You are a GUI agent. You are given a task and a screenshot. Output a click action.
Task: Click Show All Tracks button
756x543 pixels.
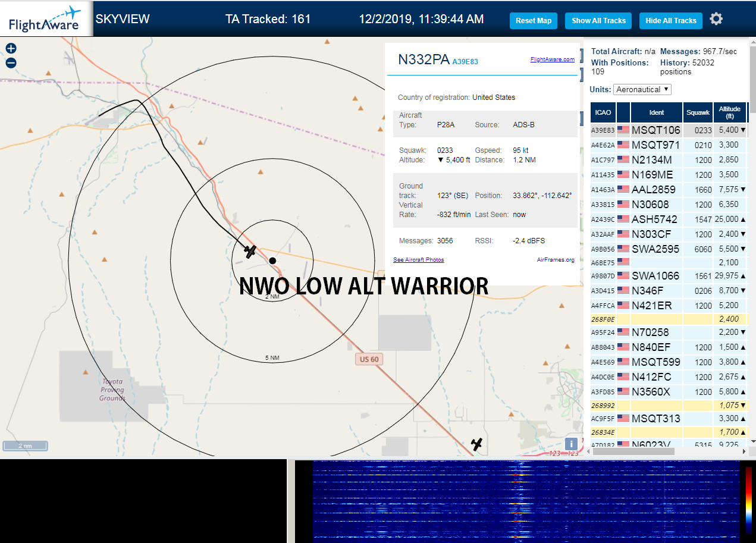click(x=598, y=21)
